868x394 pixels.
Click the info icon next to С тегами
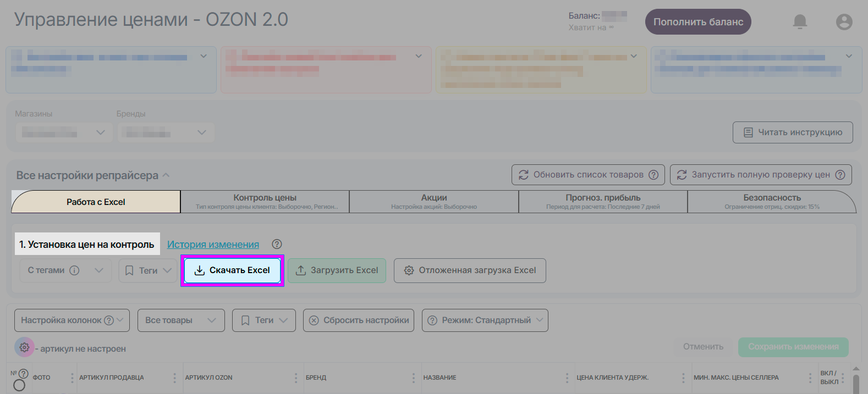click(x=74, y=270)
